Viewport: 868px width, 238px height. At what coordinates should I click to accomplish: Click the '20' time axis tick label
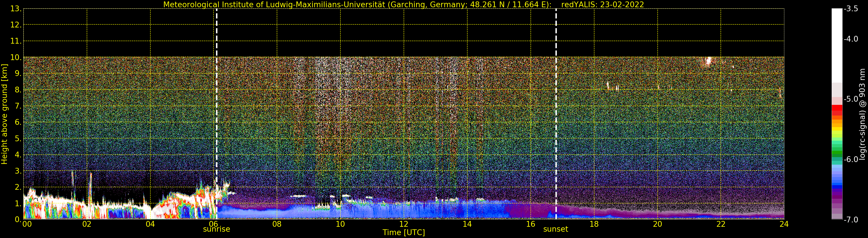tap(657, 224)
